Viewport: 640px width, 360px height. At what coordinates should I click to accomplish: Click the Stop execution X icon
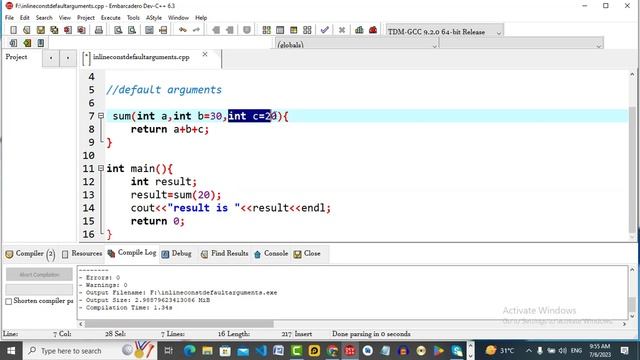click(342, 30)
